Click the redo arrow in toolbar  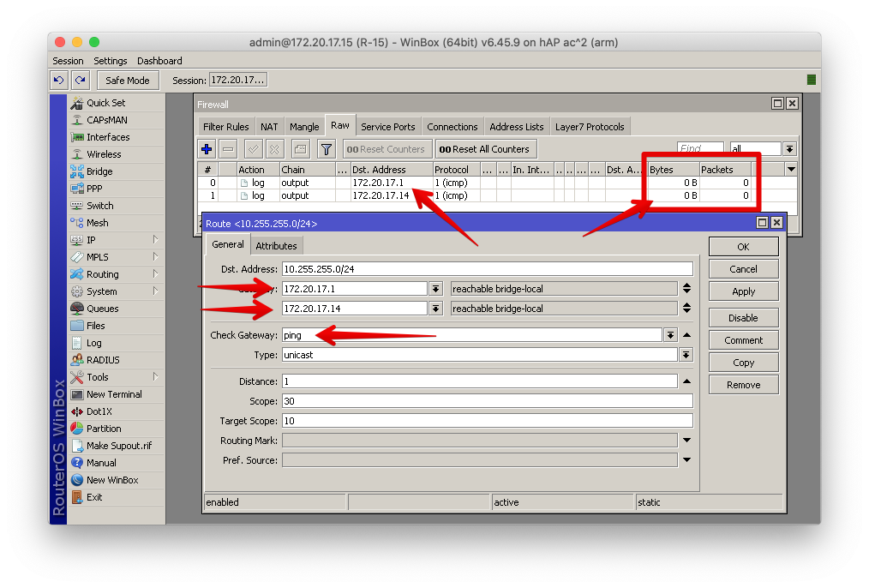tap(81, 81)
